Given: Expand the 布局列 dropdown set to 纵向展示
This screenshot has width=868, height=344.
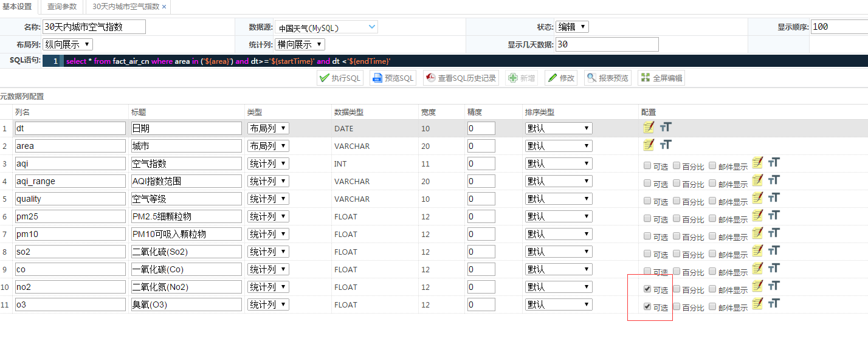Looking at the screenshot, I should 67,44.
